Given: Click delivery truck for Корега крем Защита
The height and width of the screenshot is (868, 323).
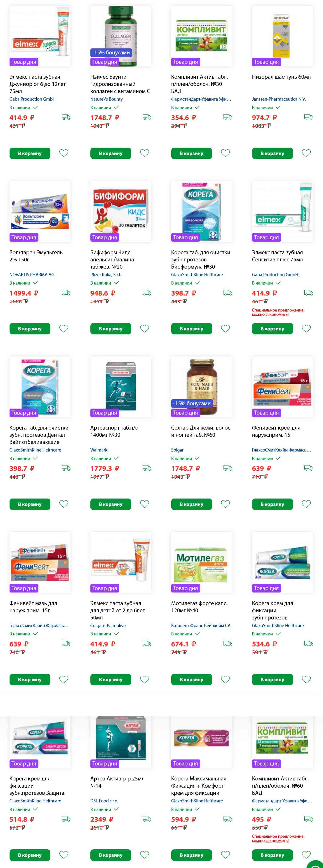Looking at the screenshot, I should [66, 819].
